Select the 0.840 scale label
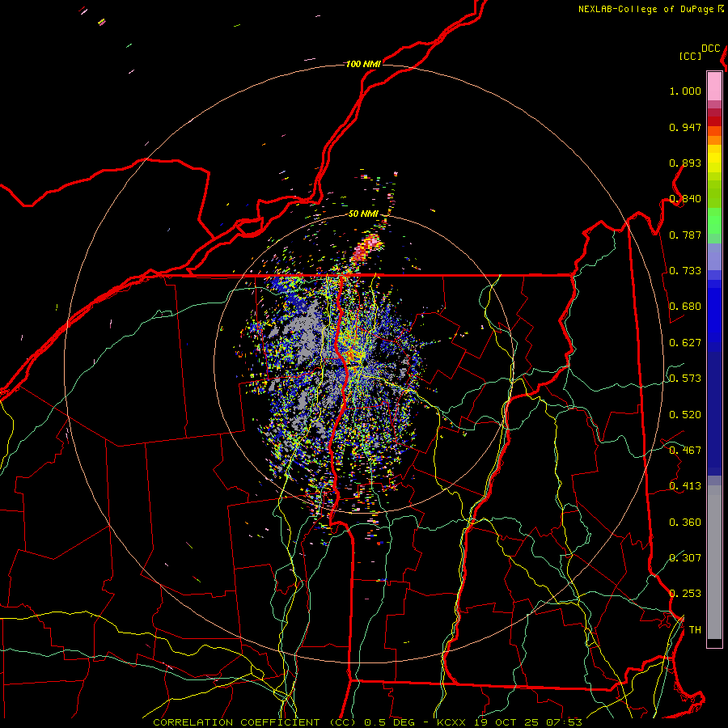Image resolution: width=728 pixels, height=728 pixels. pyautogui.click(x=685, y=199)
